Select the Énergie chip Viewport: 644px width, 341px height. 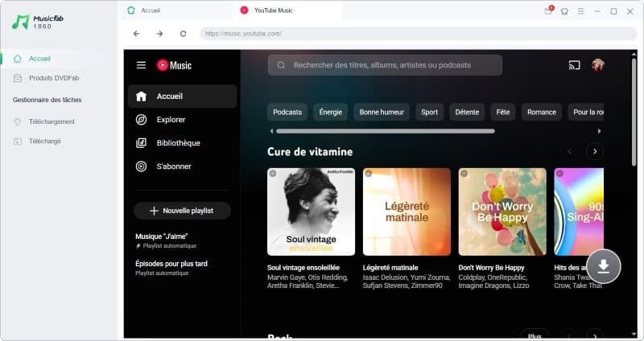(x=331, y=112)
